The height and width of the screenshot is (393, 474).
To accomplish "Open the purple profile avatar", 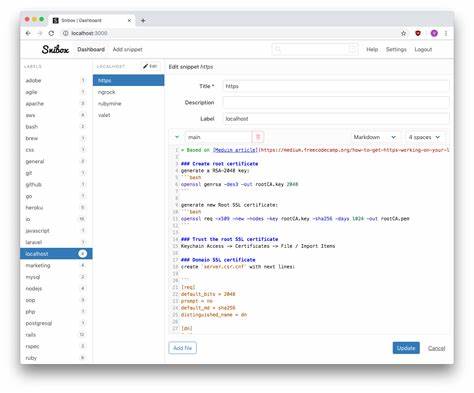I will point(434,33).
